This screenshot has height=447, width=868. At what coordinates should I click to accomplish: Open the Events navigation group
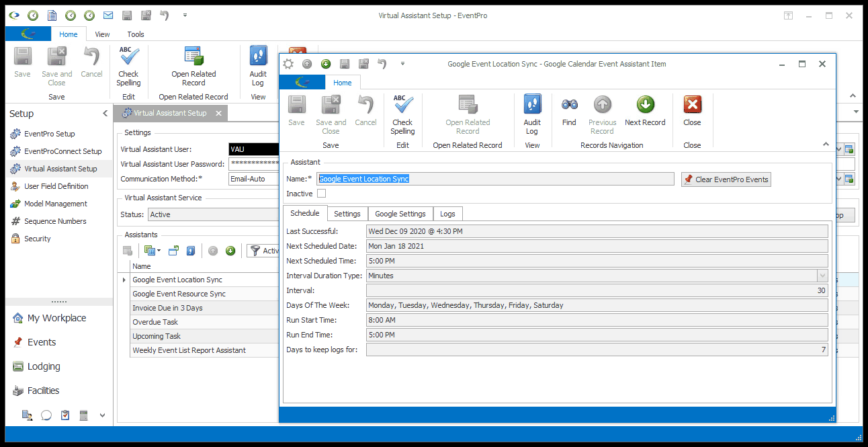59,342
